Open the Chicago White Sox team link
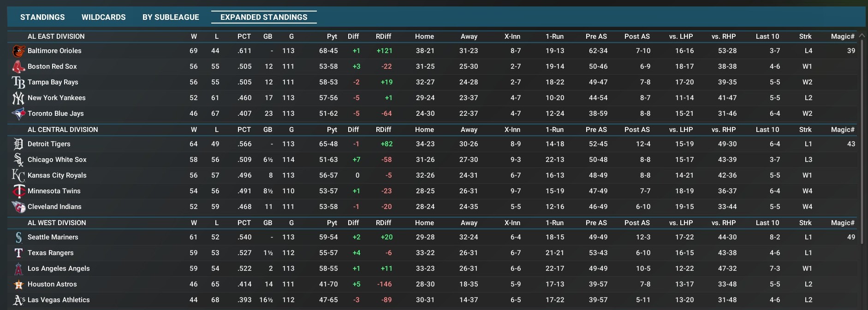The width and height of the screenshot is (868, 310). point(57,160)
